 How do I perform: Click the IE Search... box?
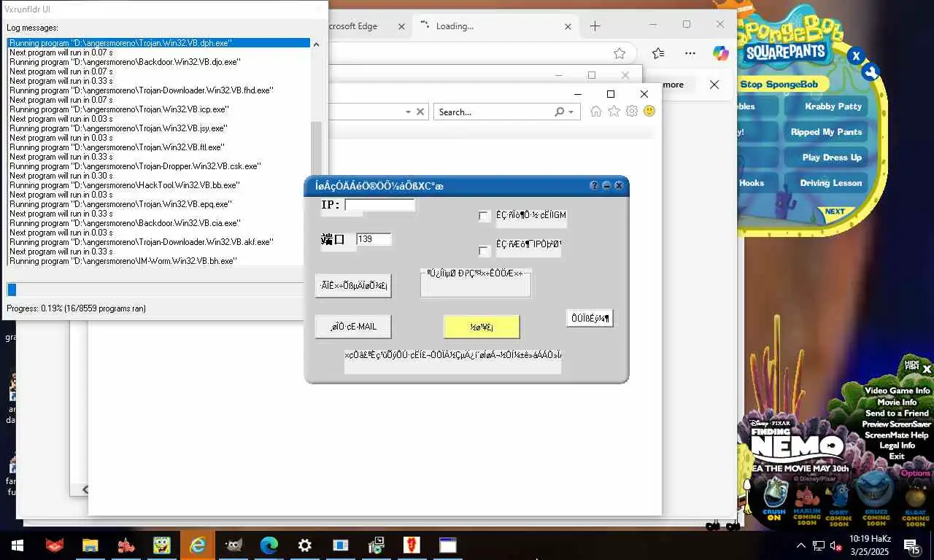tap(493, 112)
